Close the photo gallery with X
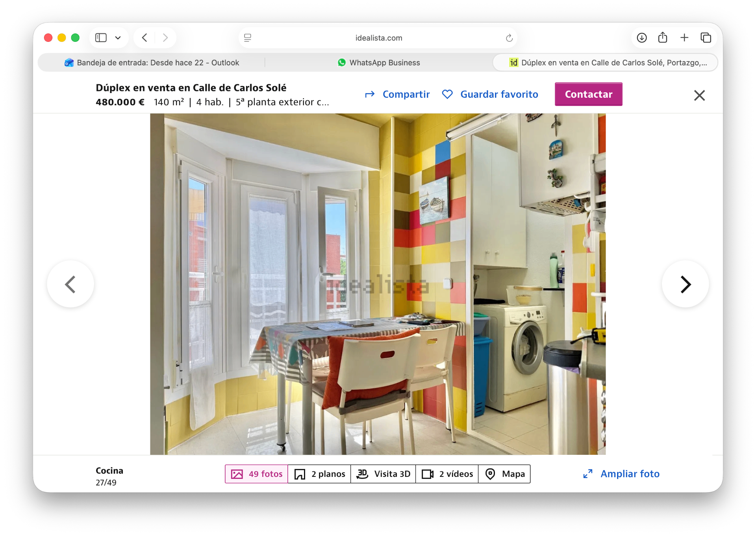The height and width of the screenshot is (536, 756). (x=699, y=95)
